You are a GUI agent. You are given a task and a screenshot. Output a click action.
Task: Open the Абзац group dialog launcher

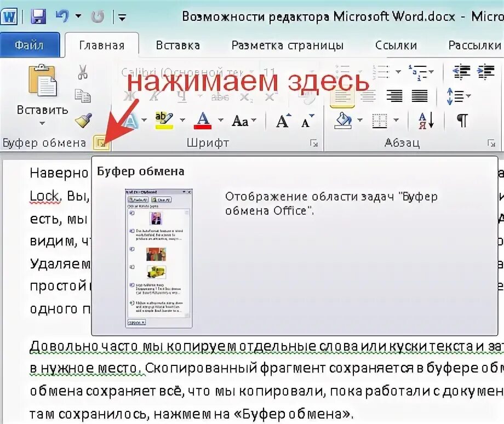[x=491, y=143]
